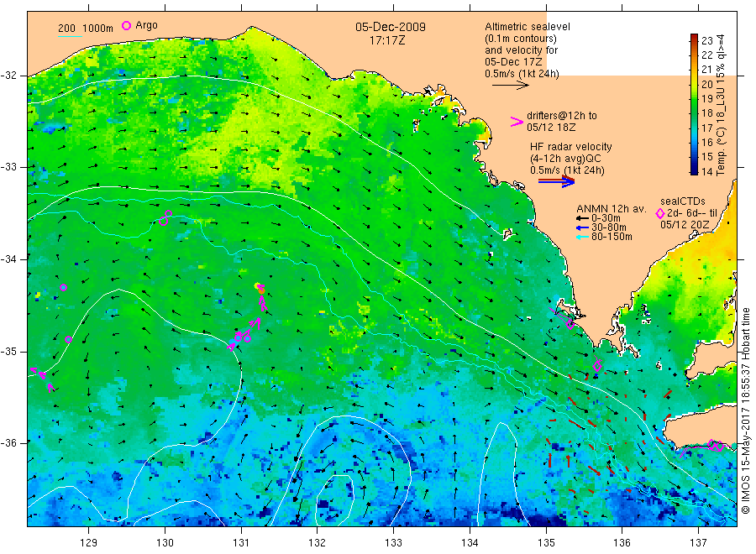Click the 'sealCTDs' legend label

[x=683, y=201]
